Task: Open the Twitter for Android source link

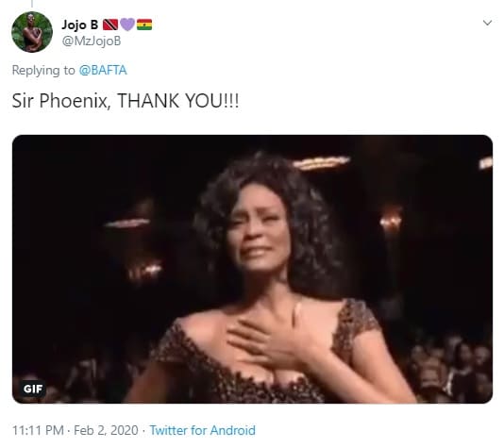Action: tap(203, 430)
